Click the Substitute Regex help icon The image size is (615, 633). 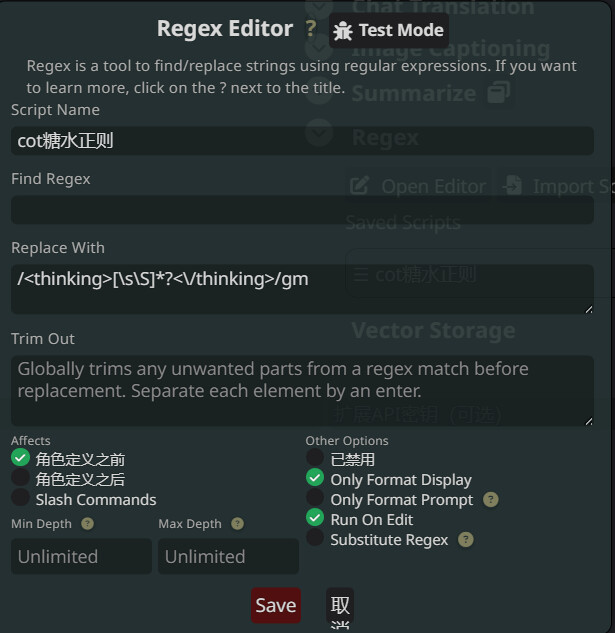465,539
